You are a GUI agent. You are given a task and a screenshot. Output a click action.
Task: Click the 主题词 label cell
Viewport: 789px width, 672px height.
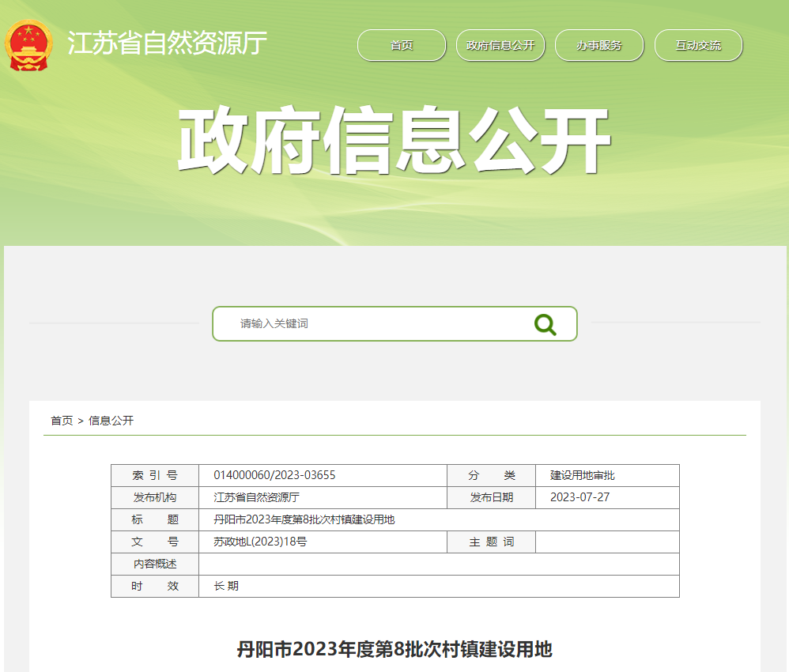[x=491, y=542]
